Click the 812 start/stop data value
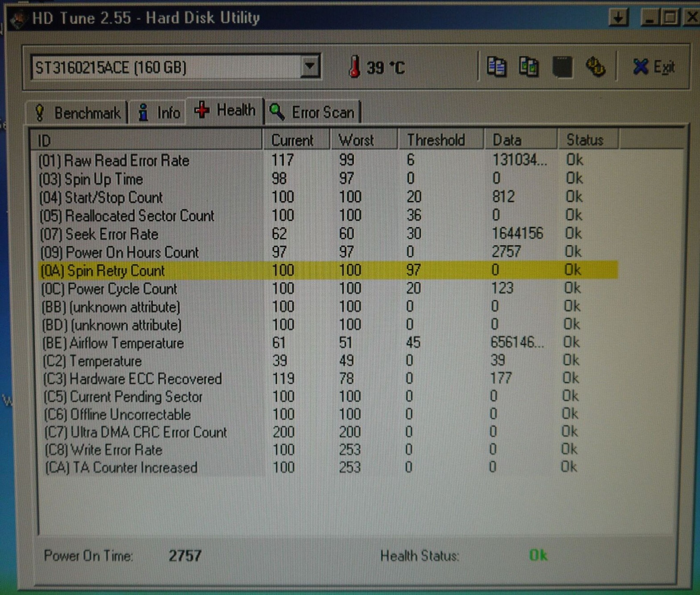 [503, 197]
